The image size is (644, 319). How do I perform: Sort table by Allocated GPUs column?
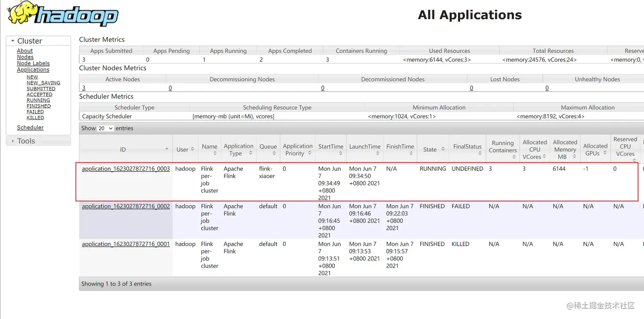click(x=595, y=149)
